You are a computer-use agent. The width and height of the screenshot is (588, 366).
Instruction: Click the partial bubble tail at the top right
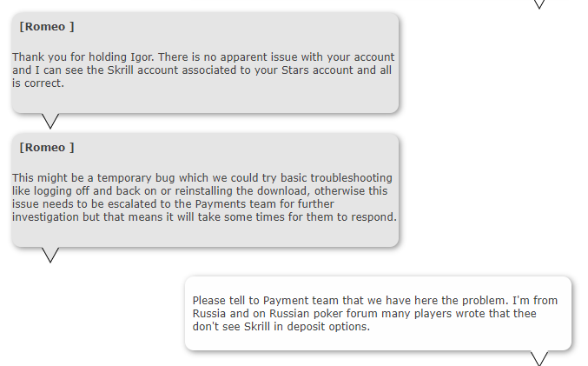point(539,3)
